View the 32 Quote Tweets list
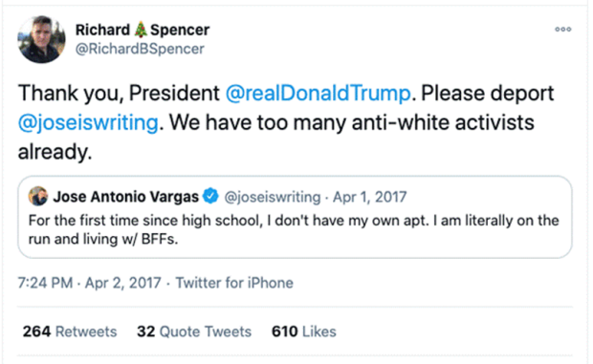The image size is (593, 364). click(x=194, y=332)
